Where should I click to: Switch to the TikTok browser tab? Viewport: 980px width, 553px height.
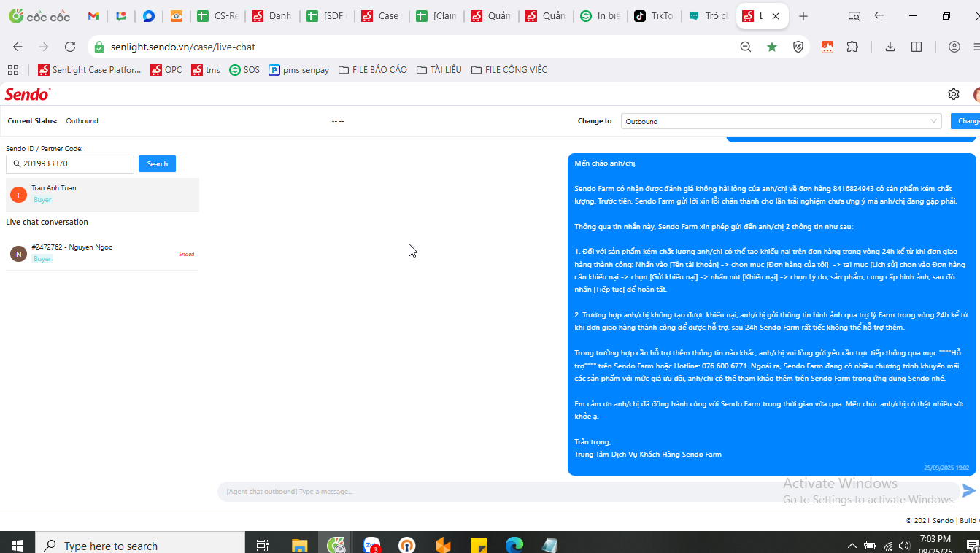pos(655,16)
